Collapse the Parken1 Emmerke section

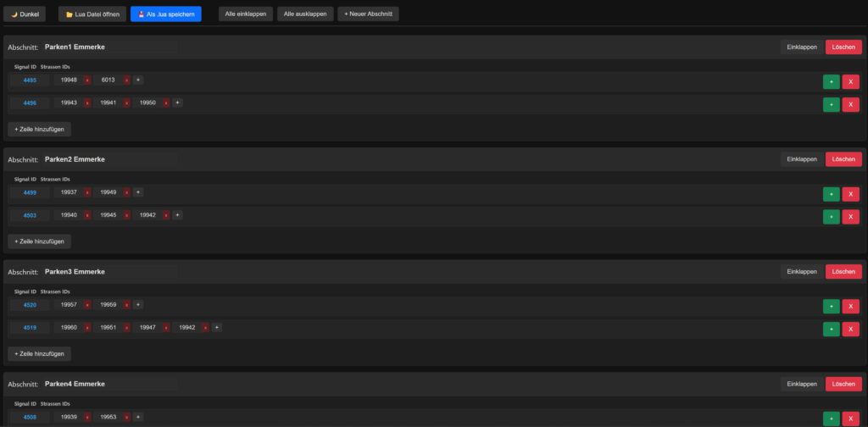point(801,47)
